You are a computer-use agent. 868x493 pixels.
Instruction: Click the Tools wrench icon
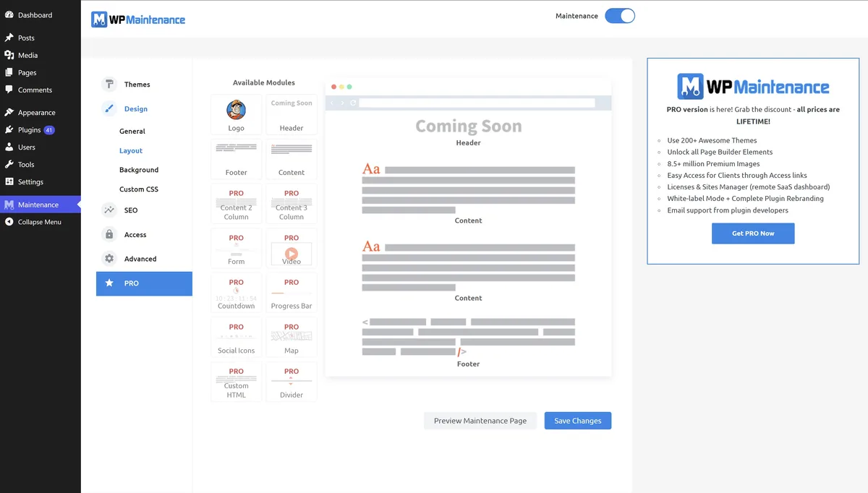[9, 164]
